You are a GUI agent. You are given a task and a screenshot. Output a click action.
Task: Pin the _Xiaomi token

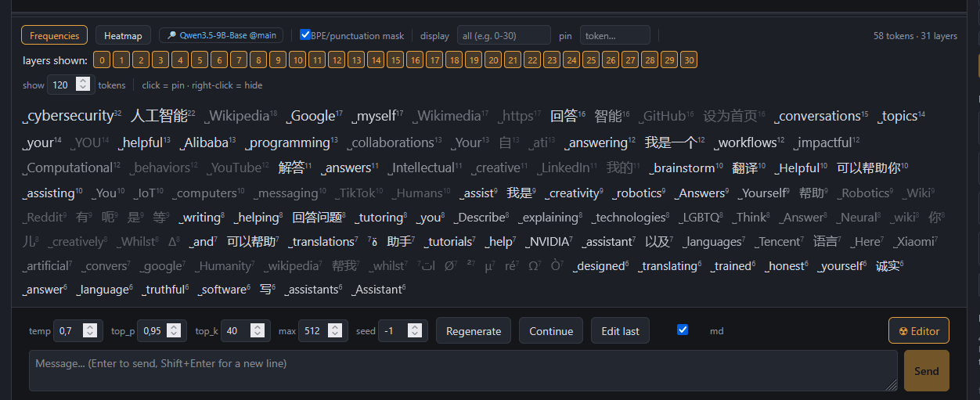916,242
